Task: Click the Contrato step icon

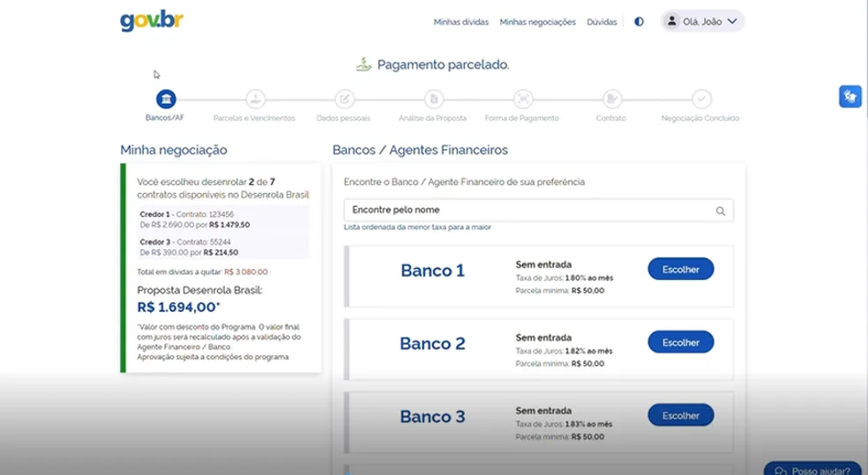Action: point(612,99)
